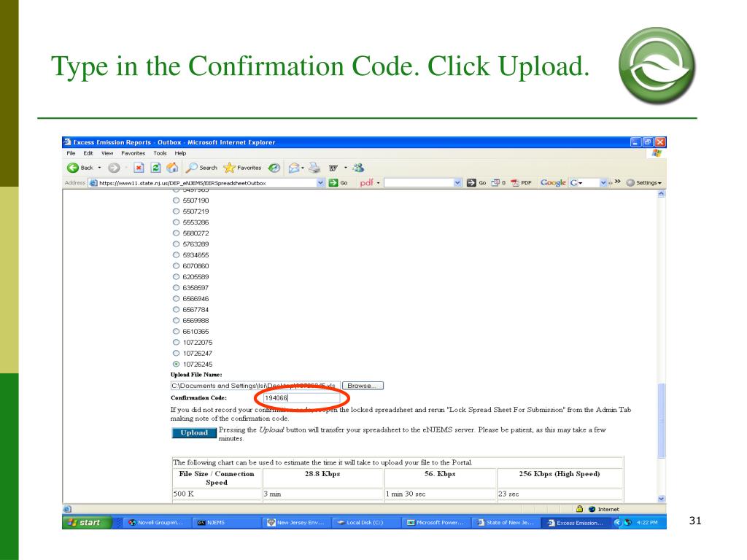The height and width of the screenshot is (560, 747).
Task: Click the Upload button
Action: (x=194, y=433)
